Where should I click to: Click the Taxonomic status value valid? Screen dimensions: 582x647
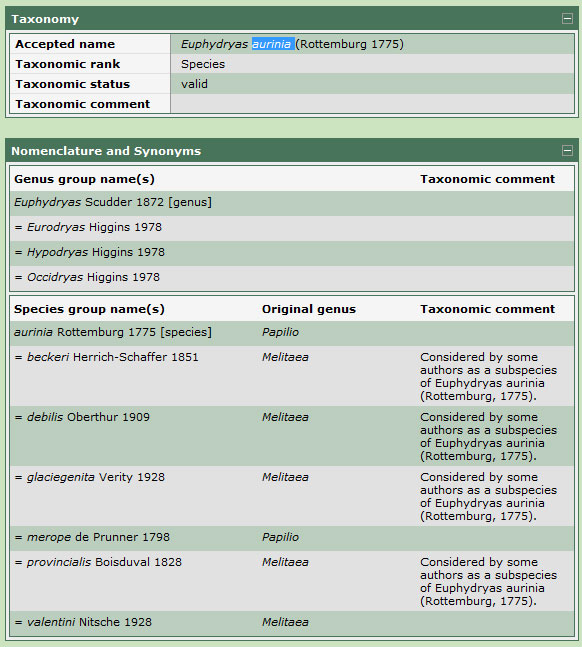[x=194, y=84]
